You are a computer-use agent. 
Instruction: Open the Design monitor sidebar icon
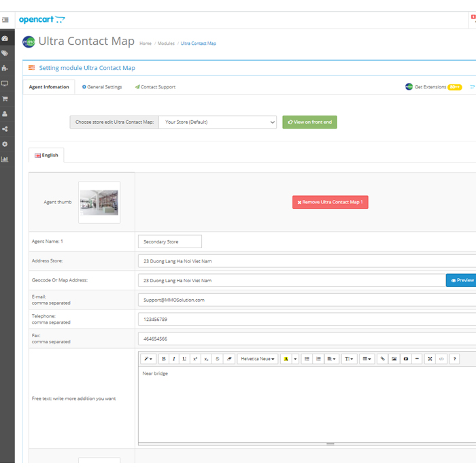coord(5,84)
